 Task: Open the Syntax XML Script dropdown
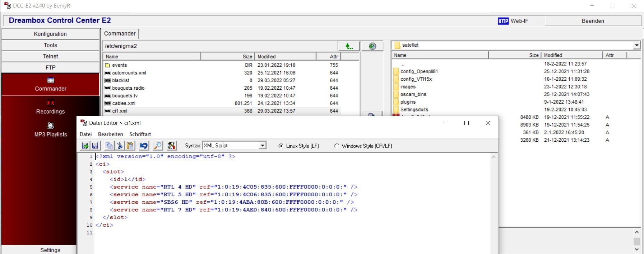coord(263,146)
